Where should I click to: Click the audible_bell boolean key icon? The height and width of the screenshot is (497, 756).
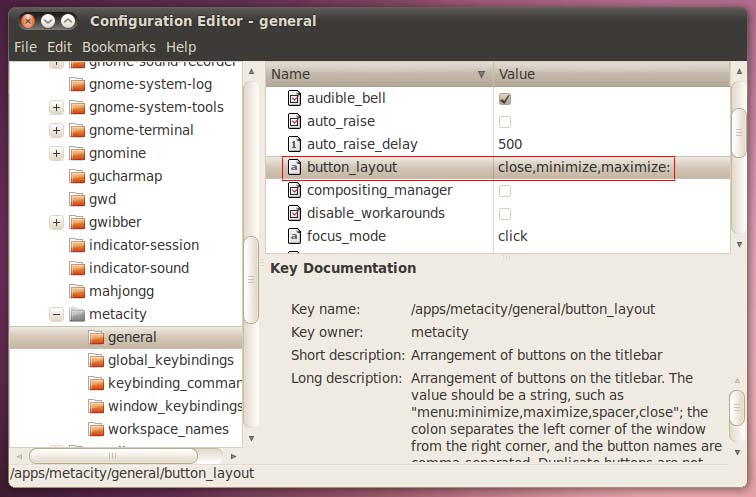tap(294, 98)
